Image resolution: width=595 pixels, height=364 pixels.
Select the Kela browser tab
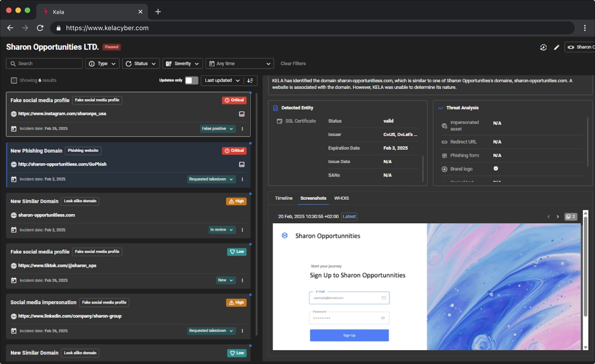92,12
